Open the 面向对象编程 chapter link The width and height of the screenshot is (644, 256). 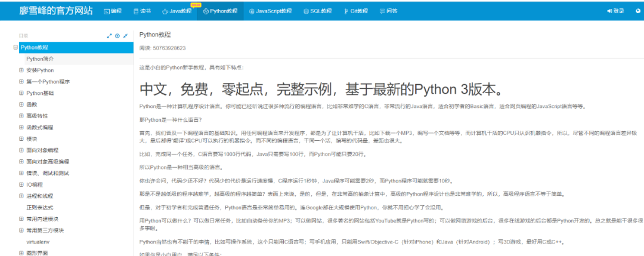click(42, 150)
